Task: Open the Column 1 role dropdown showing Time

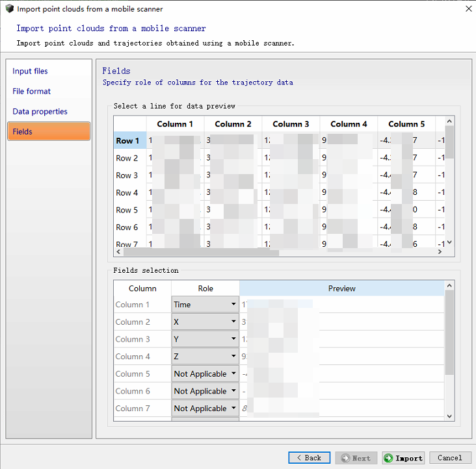Action: [205, 305]
